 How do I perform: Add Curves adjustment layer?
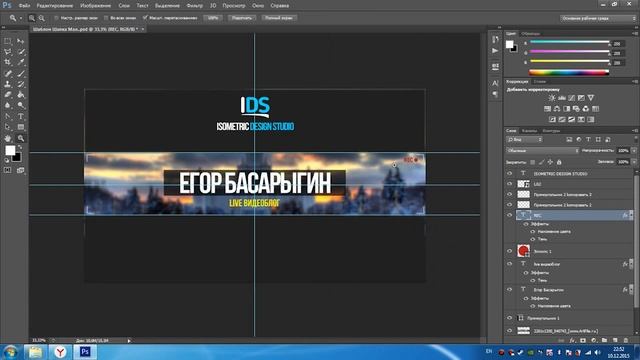[x=571, y=98]
